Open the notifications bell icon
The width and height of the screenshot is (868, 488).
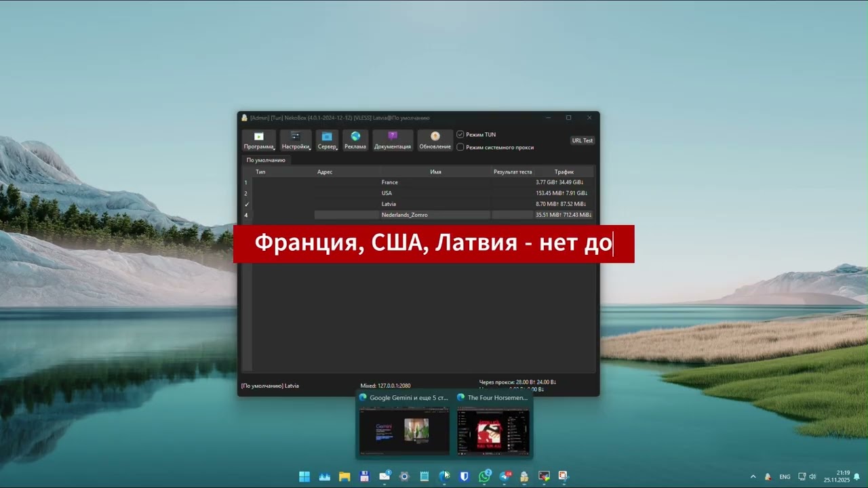tap(856, 476)
